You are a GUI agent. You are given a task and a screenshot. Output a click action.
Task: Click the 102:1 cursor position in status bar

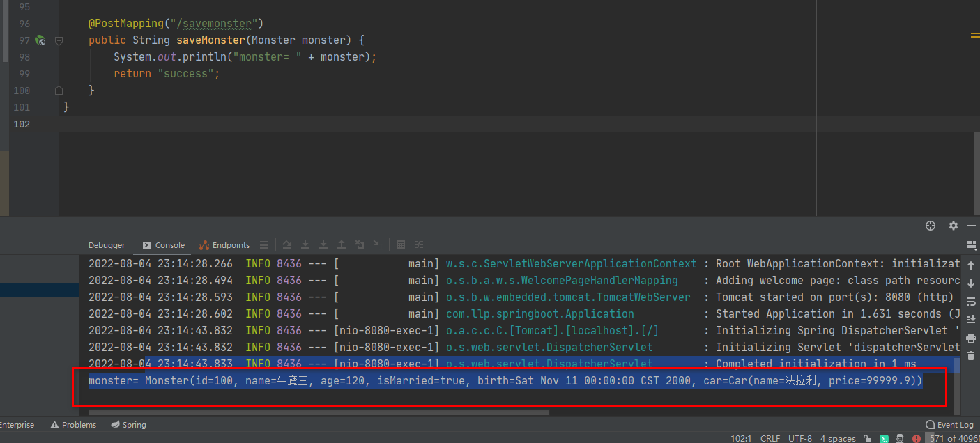740,438
